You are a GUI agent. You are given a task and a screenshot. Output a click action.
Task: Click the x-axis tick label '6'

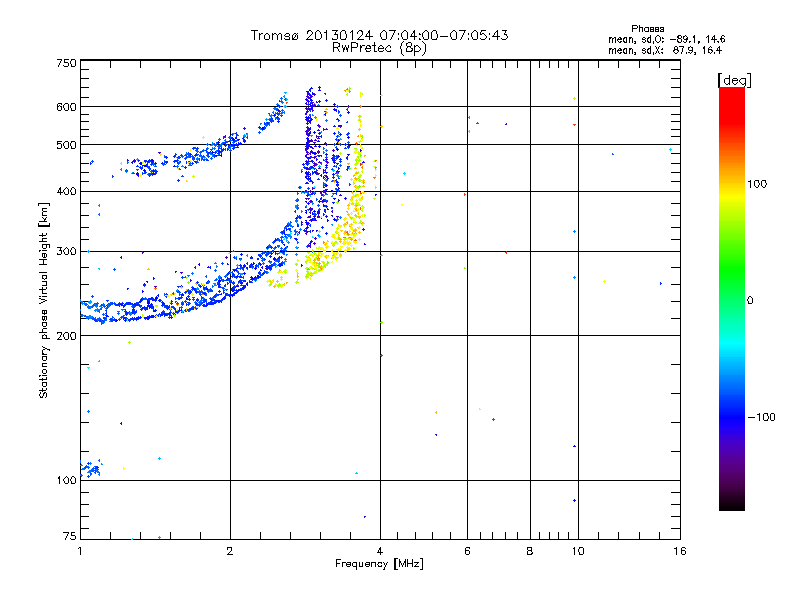467,551
